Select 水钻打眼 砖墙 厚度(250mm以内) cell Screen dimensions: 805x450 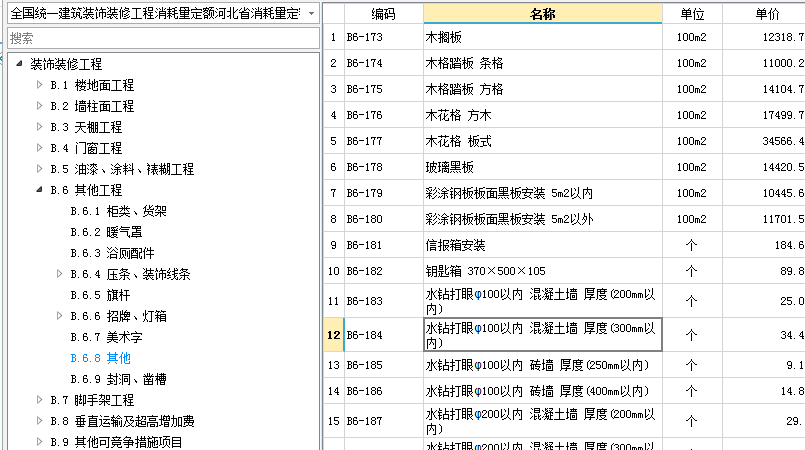point(543,365)
